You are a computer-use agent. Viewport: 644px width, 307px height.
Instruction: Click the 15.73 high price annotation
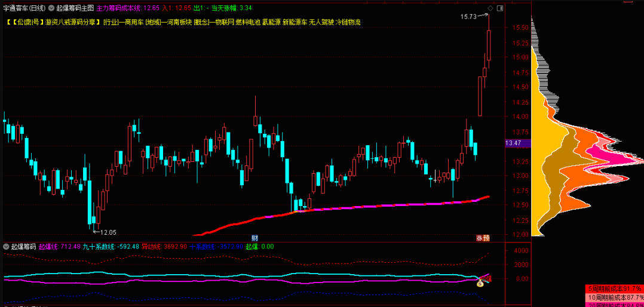[x=468, y=16]
